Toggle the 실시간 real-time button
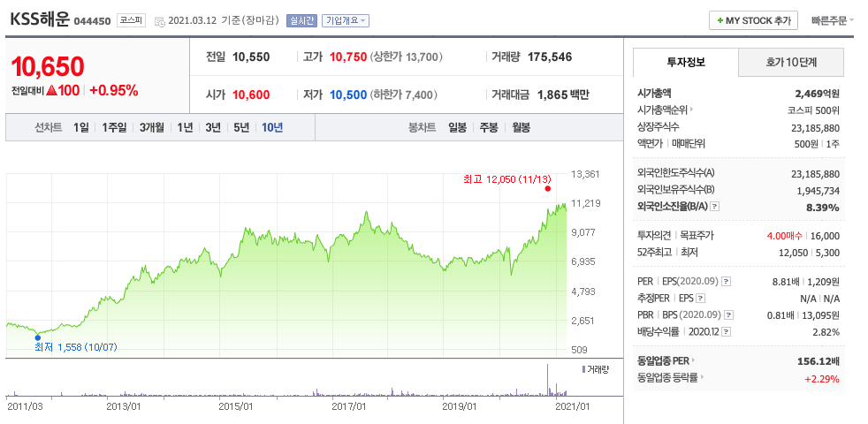The height and width of the screenshot is (424, 868). tap(301, 21)
